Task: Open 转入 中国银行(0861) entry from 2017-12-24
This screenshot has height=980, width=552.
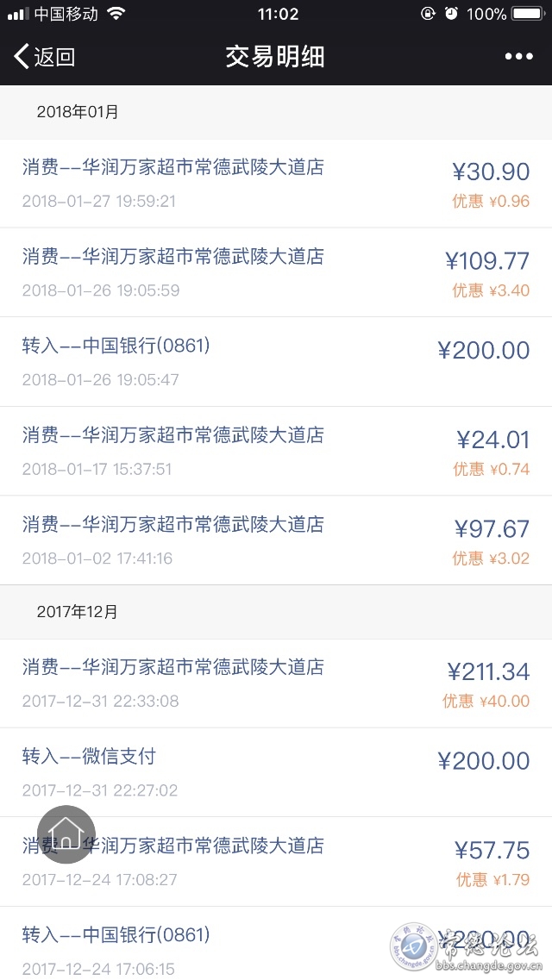Action: point(276,944)
